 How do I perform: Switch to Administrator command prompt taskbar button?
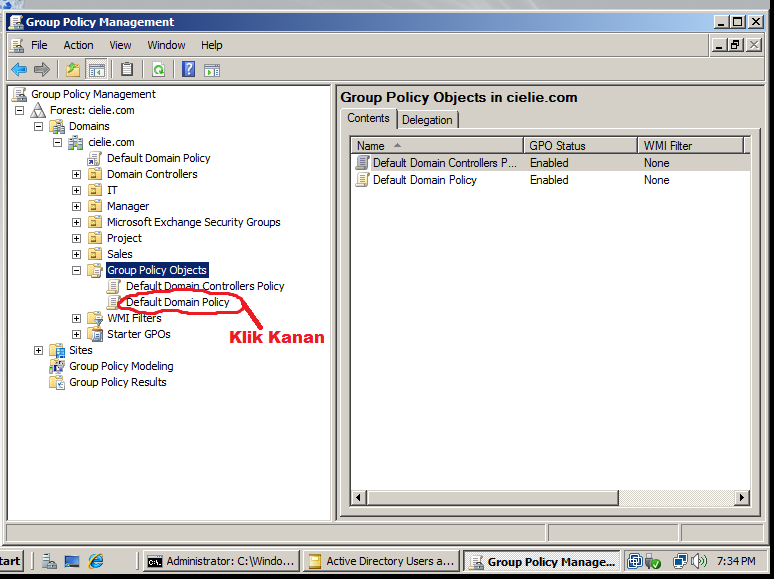pos(222,561)
